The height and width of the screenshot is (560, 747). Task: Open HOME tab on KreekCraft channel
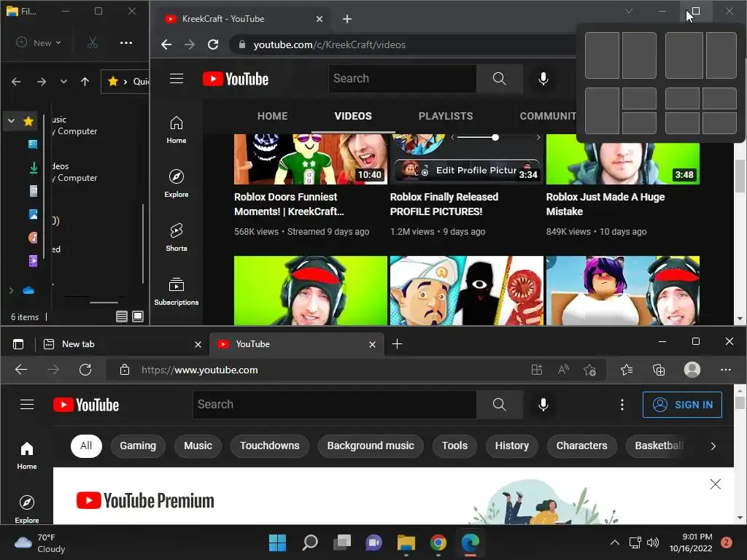click(x=273, y=116)
